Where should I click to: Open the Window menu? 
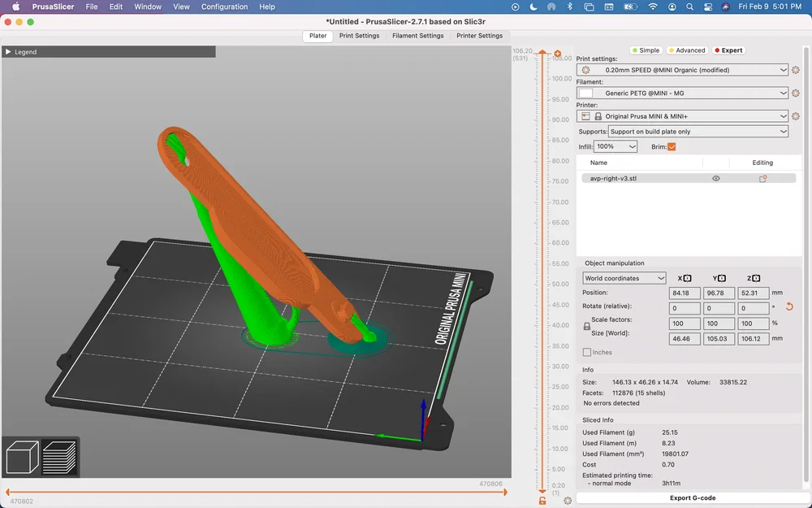tap(148, 7)
